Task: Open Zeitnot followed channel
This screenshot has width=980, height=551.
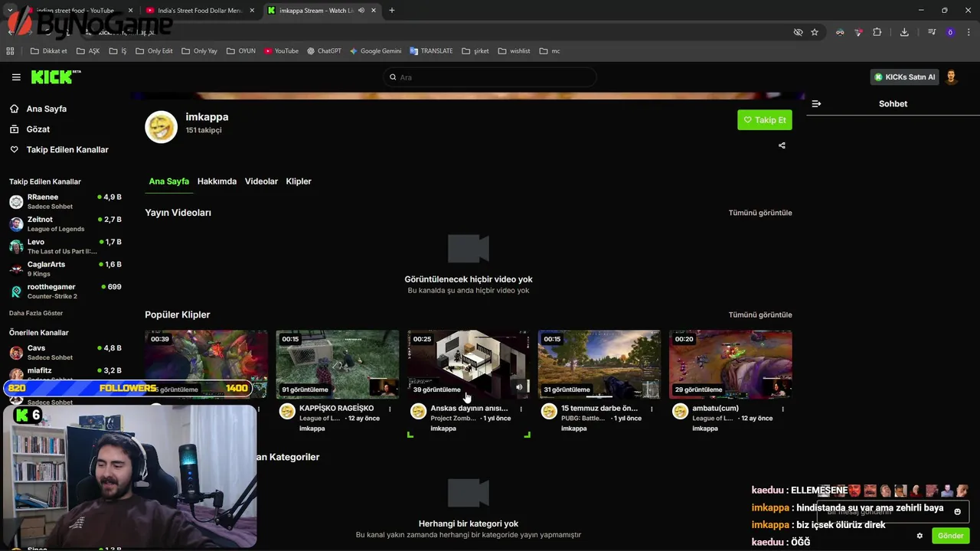Action: pos(66,223)
